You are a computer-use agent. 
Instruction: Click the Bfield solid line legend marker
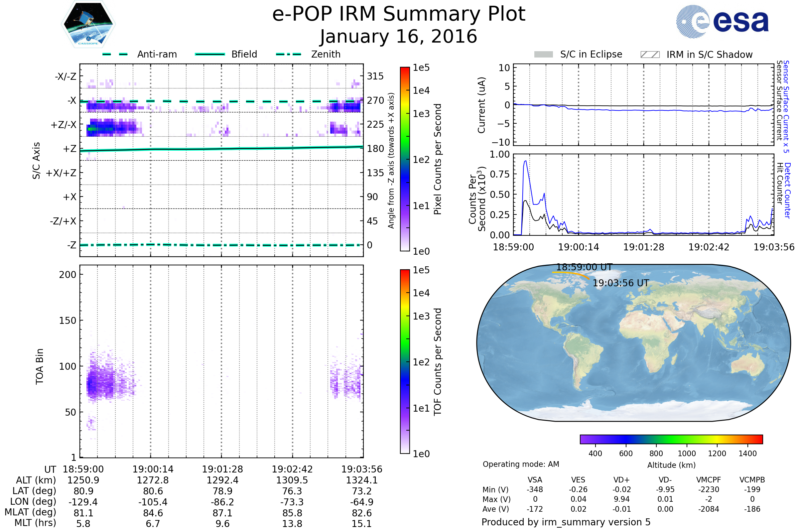(x=210, y=54)
